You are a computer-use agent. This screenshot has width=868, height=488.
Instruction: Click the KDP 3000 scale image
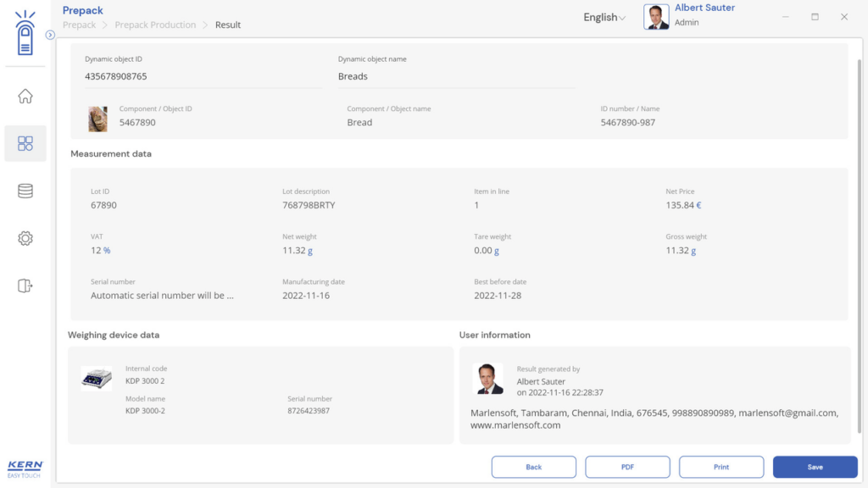point(97,379)
